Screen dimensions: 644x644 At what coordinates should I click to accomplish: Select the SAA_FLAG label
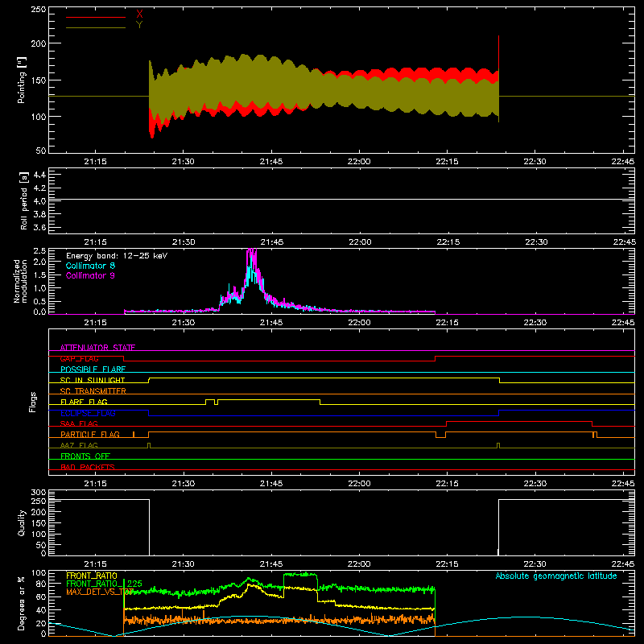[x=79, y=423]
